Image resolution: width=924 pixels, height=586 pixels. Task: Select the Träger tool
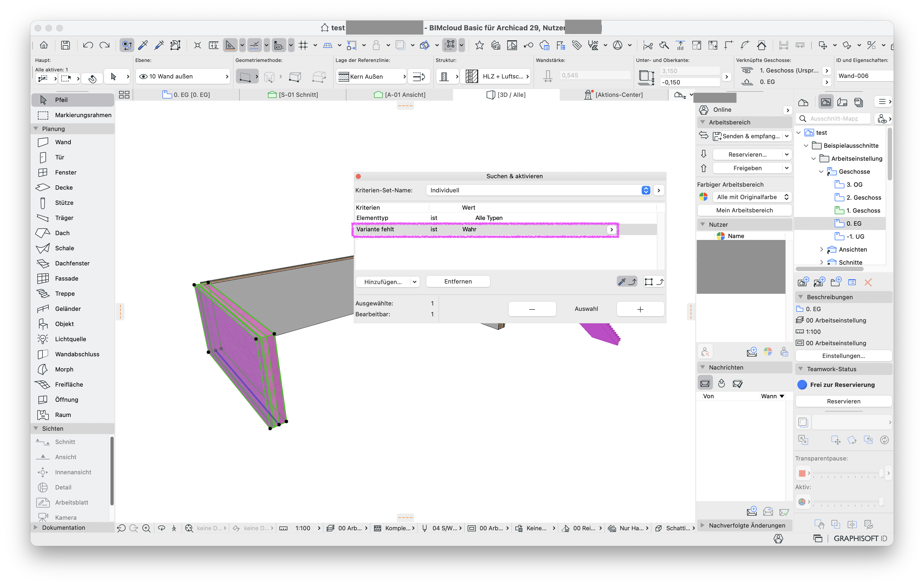[x=73, y=218]
